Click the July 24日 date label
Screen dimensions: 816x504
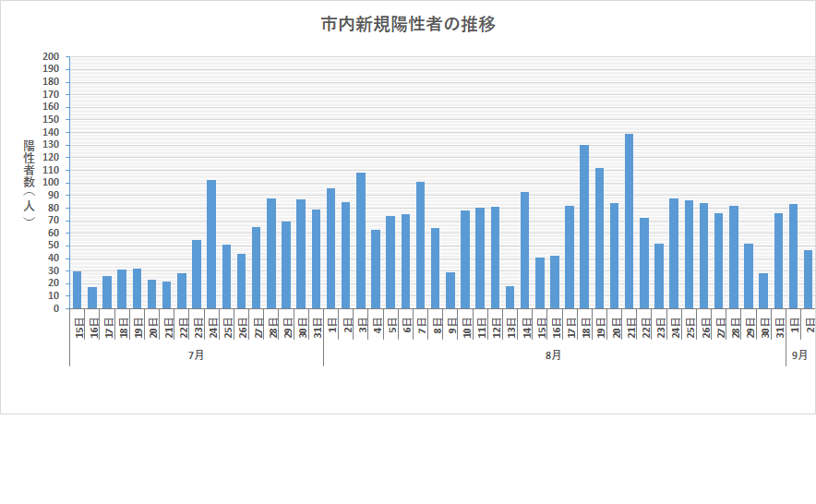(x=213, y=328)
